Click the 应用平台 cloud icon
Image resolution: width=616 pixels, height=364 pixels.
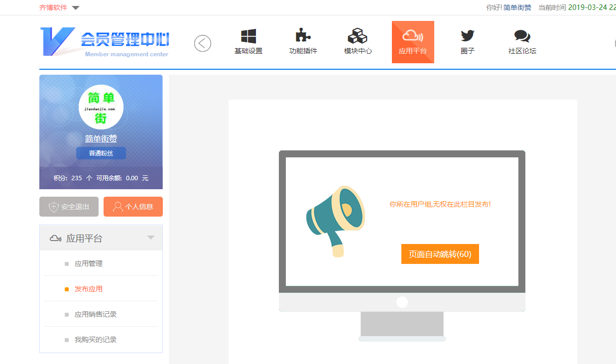coord(412,36)
